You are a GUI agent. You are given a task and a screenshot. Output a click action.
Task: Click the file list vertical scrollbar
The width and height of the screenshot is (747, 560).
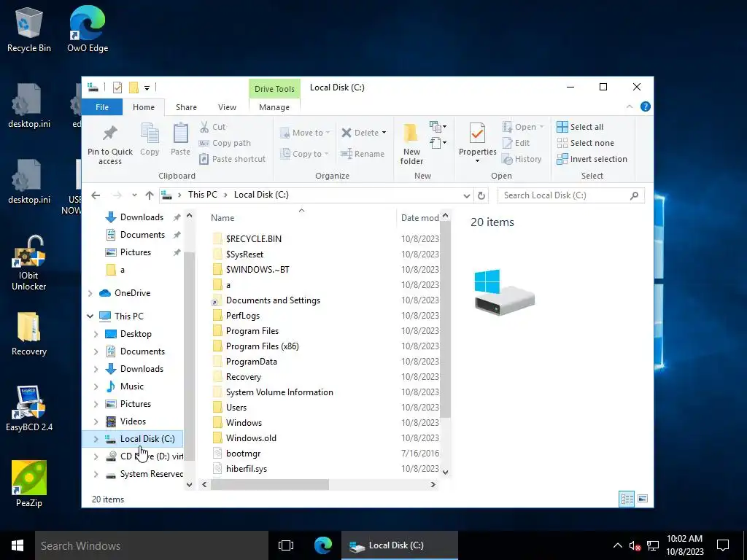click(445, 318)
